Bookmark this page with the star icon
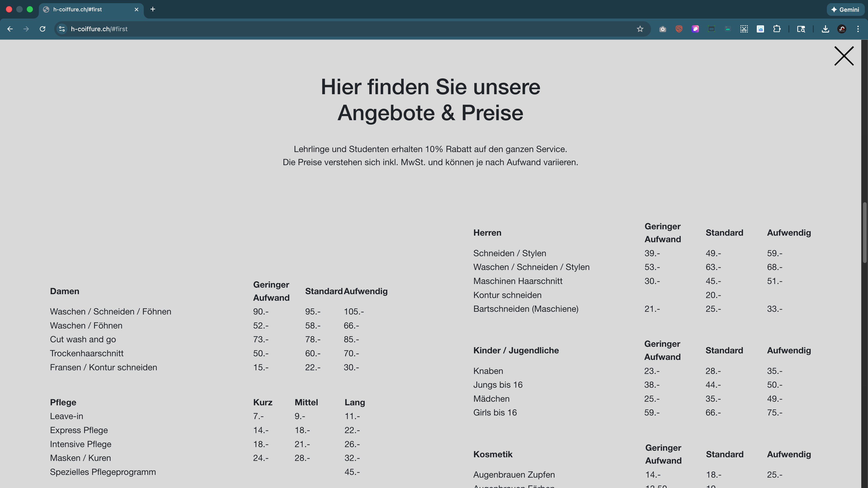The width and height of the screenshot is (868, 488). pos(640,29)
